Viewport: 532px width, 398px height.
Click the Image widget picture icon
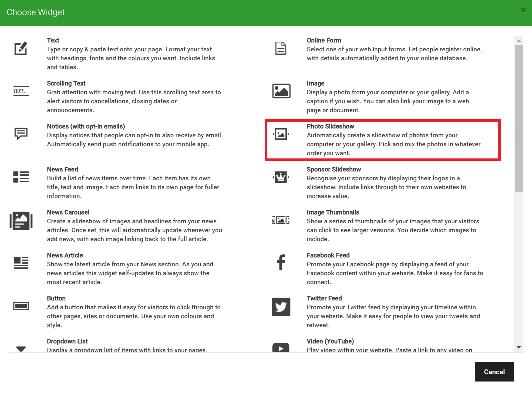[281, 91]
